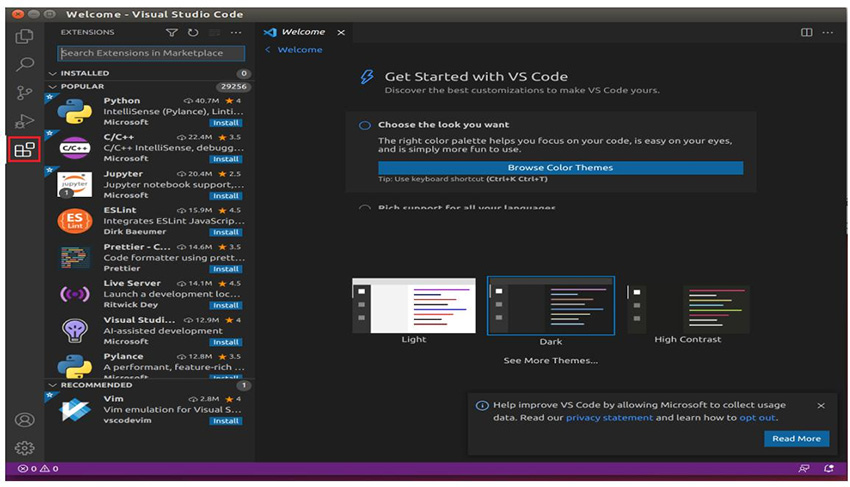The image size is (850, 487).
Task: Open the opt out link
Action: tap(757, 418)
